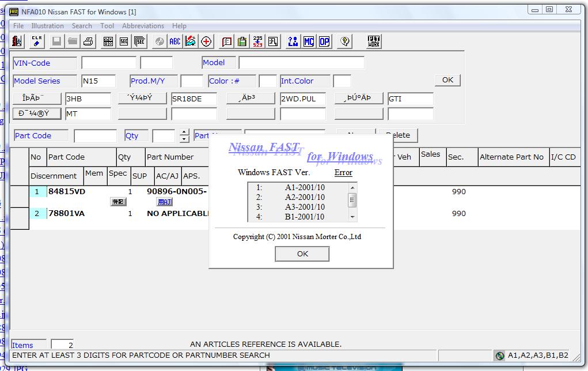Click the help lightbulb question icon

[x=345, y=41]
